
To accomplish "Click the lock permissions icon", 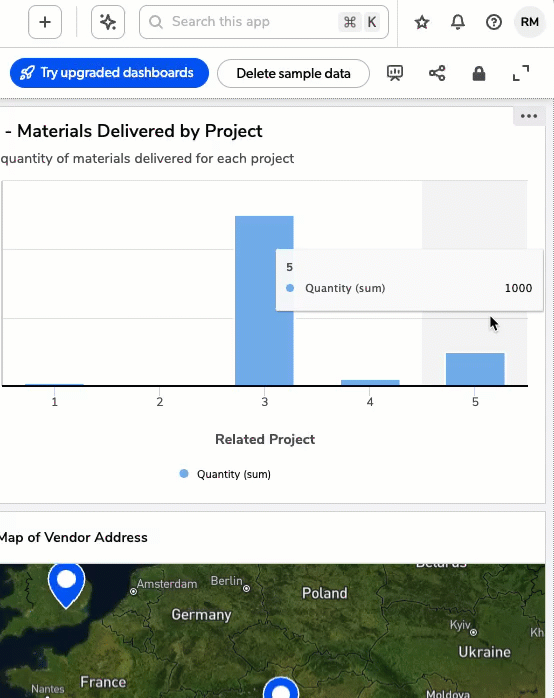I will 479,73.
